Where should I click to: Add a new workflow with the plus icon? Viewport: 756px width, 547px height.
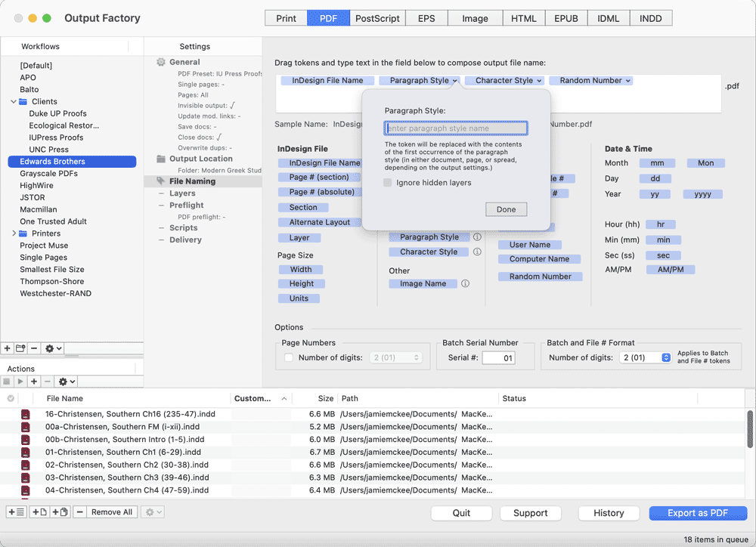click(x=8, y=348)
